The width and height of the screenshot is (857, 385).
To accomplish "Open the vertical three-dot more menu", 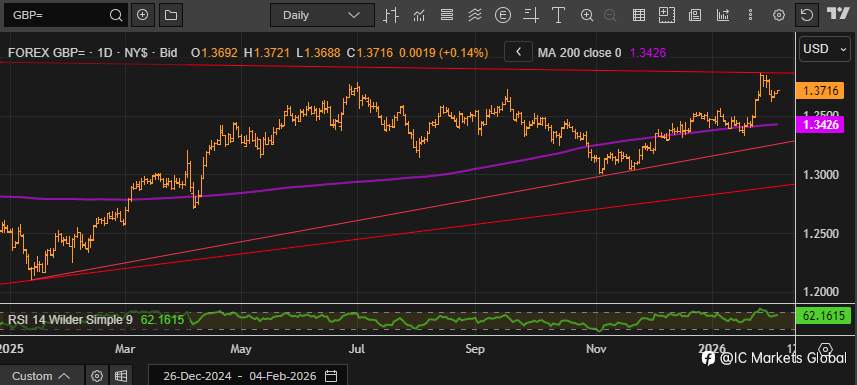I will (x=751, y=15).
